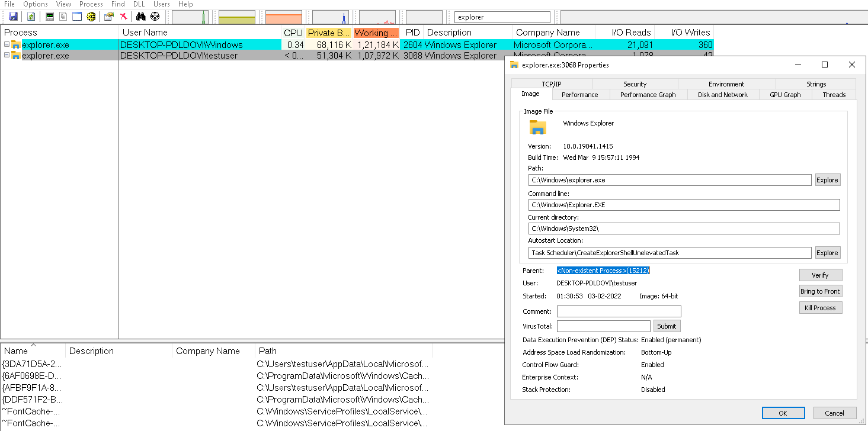Toggle DLL view with the gear icon
Viewport: 868px width, 431px height.
click(x=90, y=16)
